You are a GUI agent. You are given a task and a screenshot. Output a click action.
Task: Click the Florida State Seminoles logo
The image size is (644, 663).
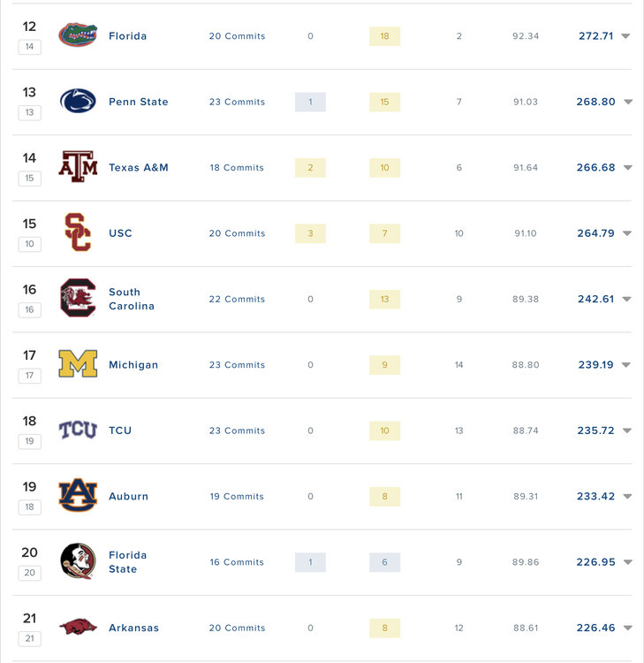click(x=78, y=561)
